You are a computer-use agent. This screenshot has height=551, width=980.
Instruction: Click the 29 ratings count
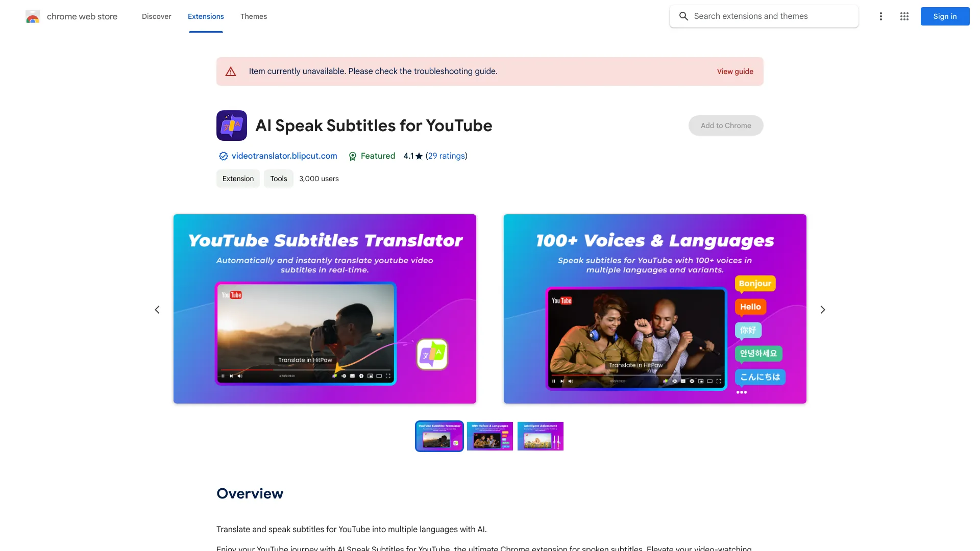[x=446, y=156]
